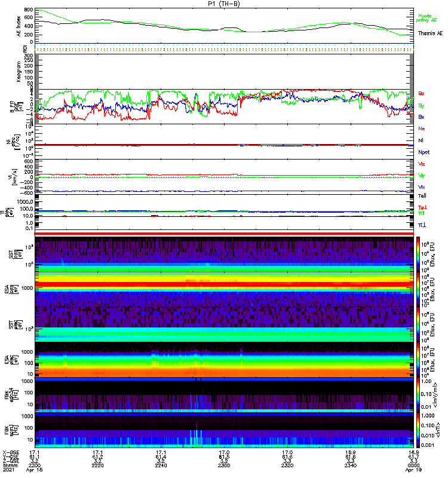Click inside the empty Keogram panel
Image resolution: width=448 pixels, height=478 pixels.
coord(224,72)
